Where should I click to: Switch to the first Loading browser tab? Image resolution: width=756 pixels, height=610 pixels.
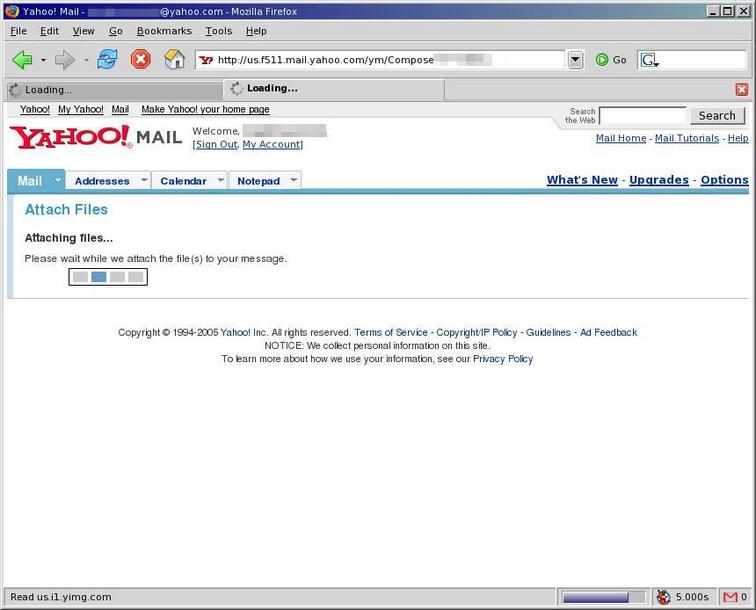pos(115,90)
